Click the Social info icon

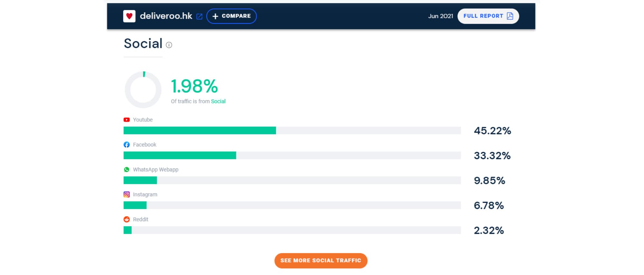coord(169,45)
